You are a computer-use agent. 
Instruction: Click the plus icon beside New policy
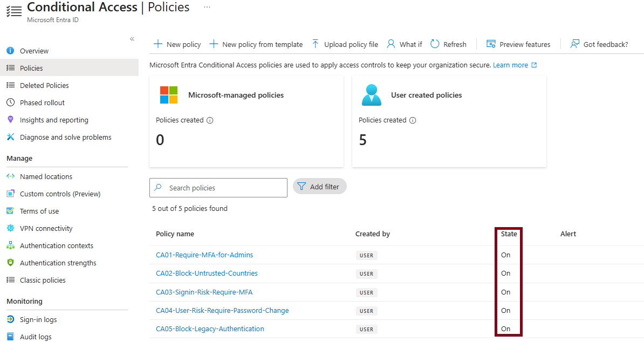(157, 44)
